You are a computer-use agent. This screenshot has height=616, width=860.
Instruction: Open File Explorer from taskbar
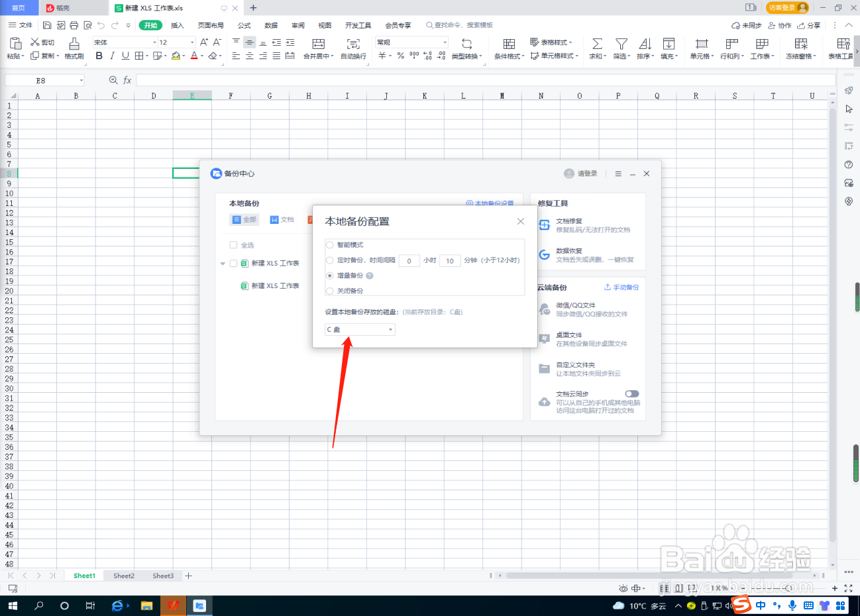146,605
